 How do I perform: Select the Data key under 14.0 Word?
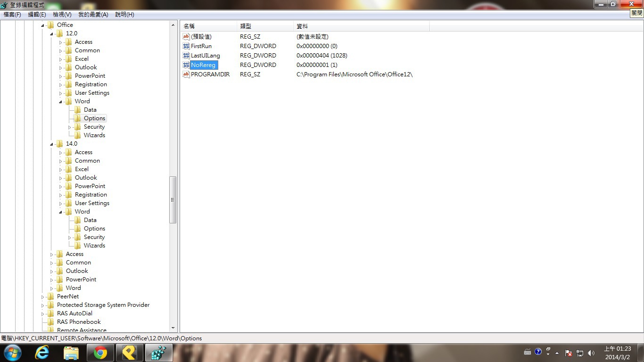pos(90,220)
